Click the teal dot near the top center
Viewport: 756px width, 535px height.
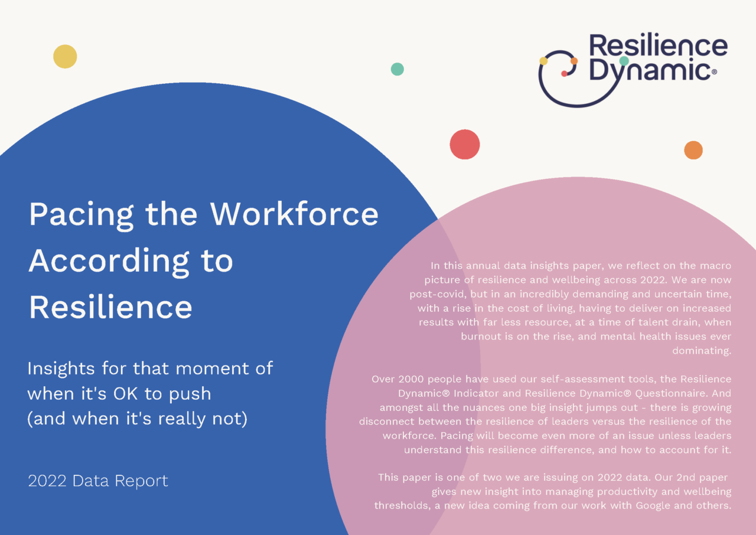[397, 70]
